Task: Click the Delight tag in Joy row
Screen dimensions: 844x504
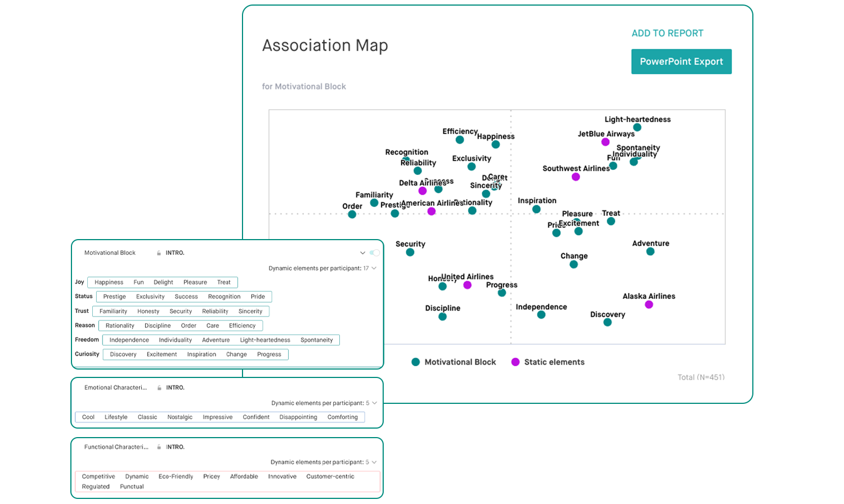Action: (x=163, y=282)
